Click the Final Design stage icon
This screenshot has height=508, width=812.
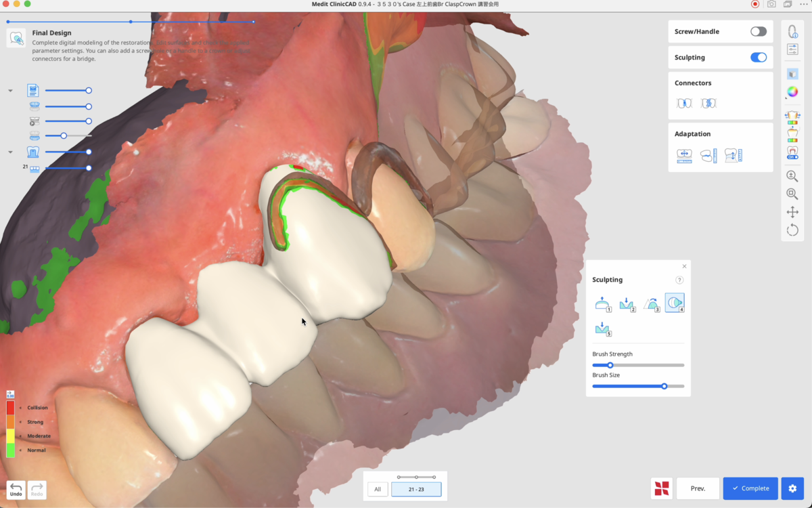click(16, 38)
